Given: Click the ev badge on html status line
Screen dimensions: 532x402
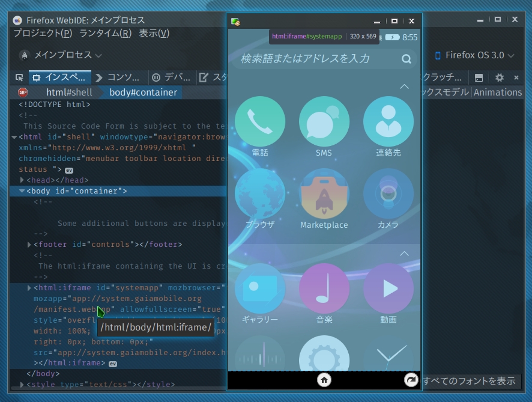Looking at the screenshot, I should pos(69,170).
